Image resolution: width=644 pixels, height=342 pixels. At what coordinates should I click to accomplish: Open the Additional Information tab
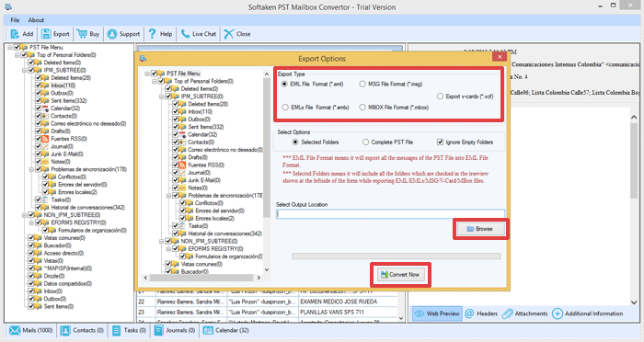coord(588,313)
